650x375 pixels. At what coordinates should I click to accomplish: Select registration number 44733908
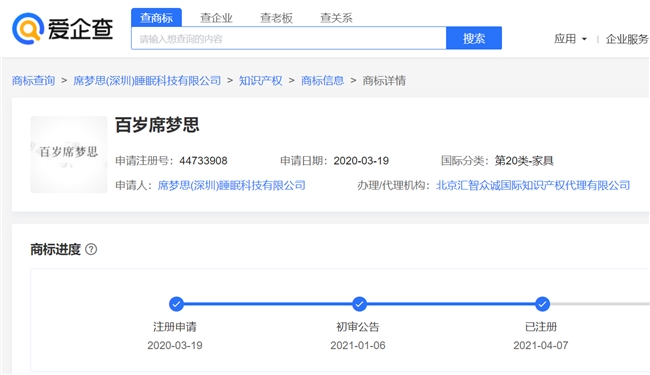click(203, 161)
